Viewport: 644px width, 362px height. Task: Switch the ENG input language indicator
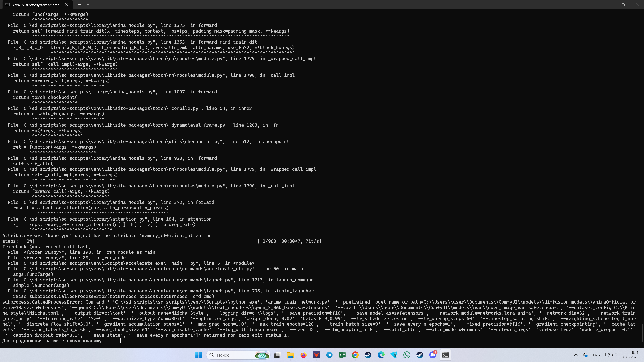(596, 355)
